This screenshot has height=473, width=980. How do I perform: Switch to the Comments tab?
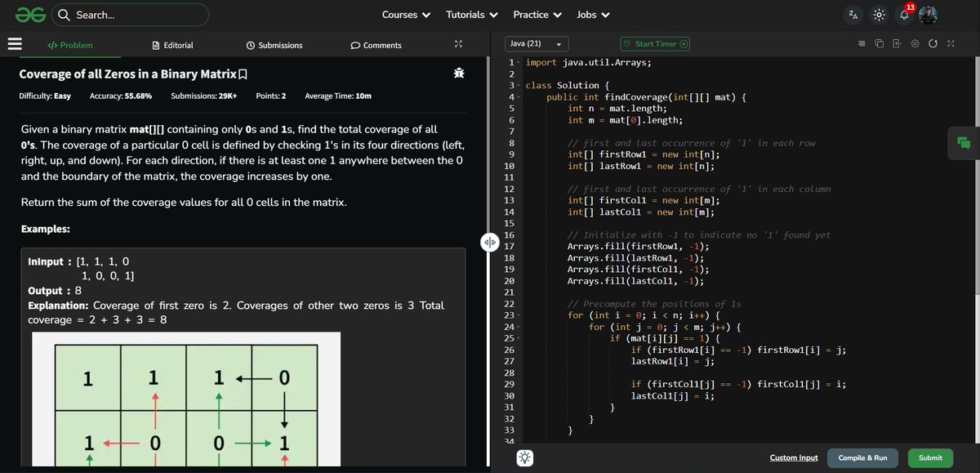[x=376, y=45]
